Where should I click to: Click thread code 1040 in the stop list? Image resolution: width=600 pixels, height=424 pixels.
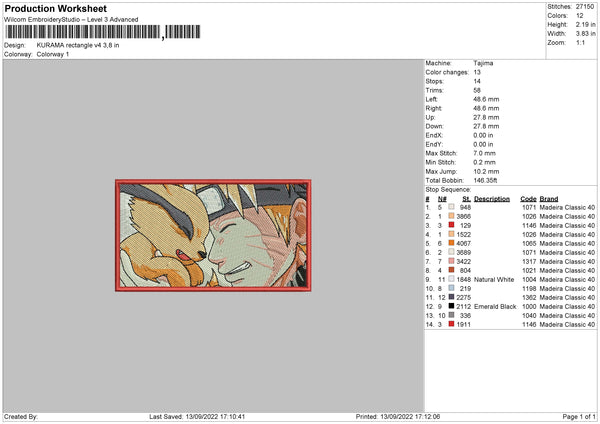(x=529, y=316)
